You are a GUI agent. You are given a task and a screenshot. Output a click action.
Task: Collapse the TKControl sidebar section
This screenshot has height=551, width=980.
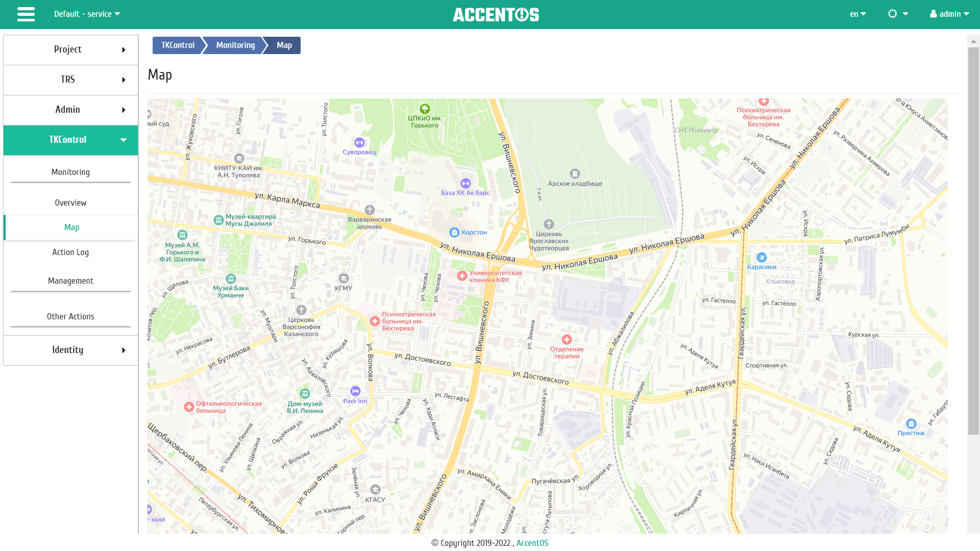tap(70, 140)
